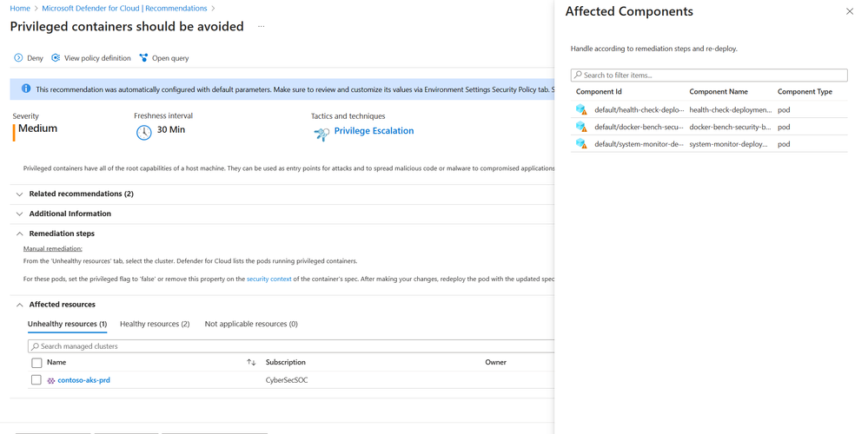Click pod type in health-check row
Screen dimensions: 868x434
[784, 110]
